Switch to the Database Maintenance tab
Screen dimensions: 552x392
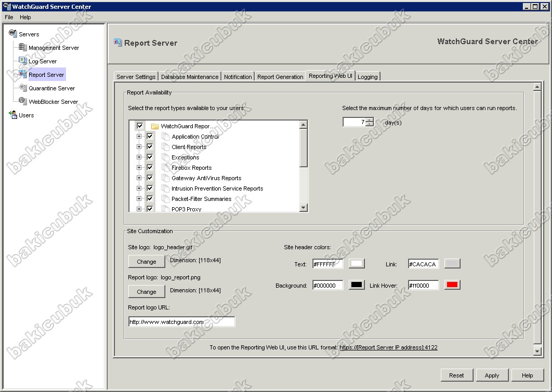190,77
